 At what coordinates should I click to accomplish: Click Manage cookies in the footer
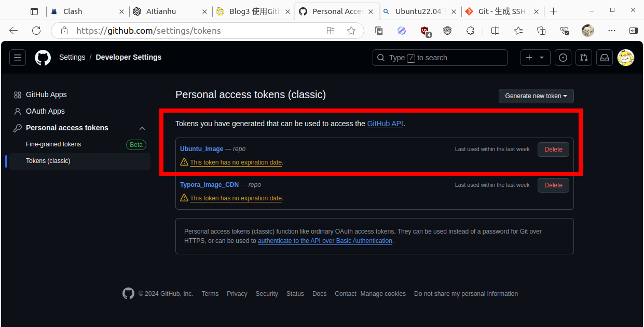(x=383, y=294)
